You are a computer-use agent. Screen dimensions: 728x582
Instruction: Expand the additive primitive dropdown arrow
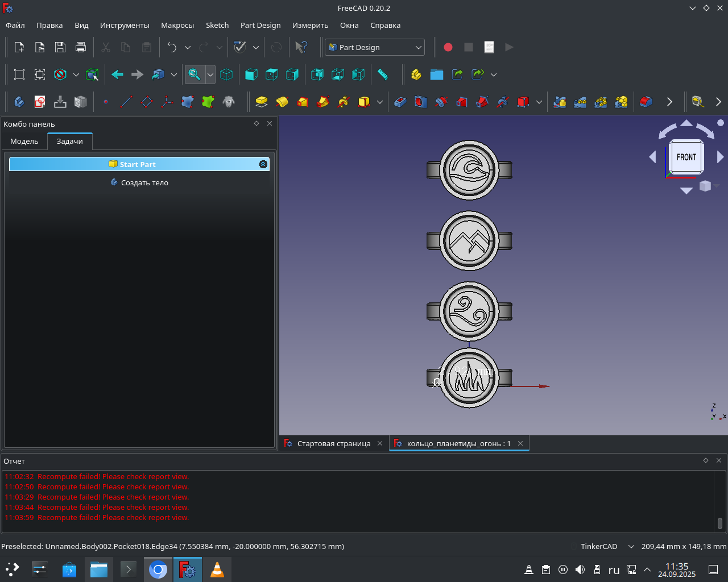click(380, 102)
